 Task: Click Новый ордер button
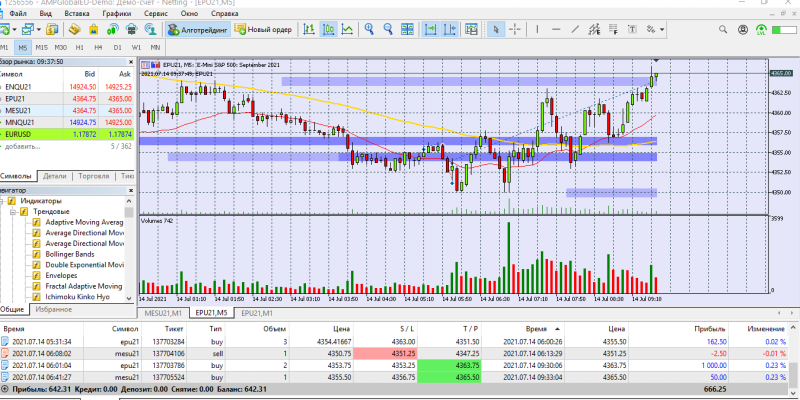click(x=264, y=30)
